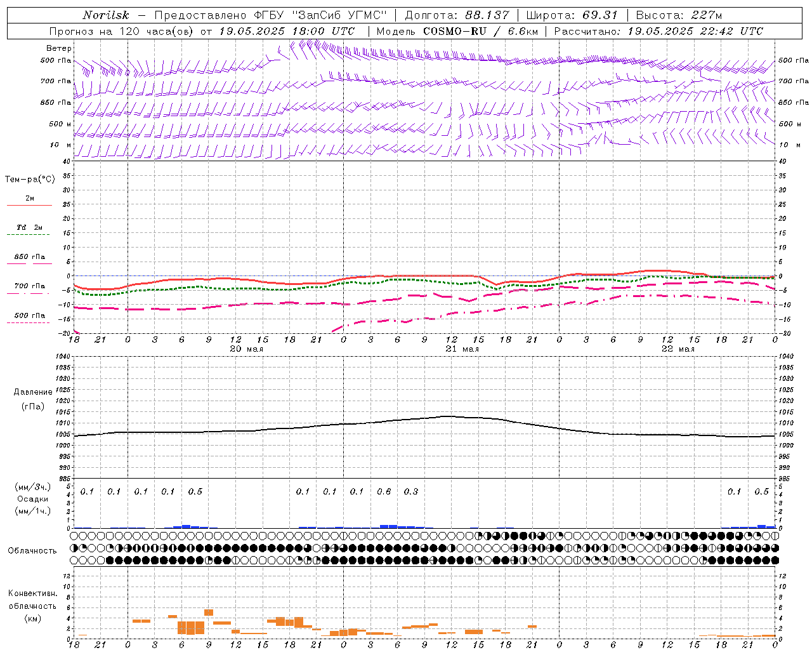Click the '0.6' precipitation value
Screen dimensions: 812x650
(x=384, y=491)
